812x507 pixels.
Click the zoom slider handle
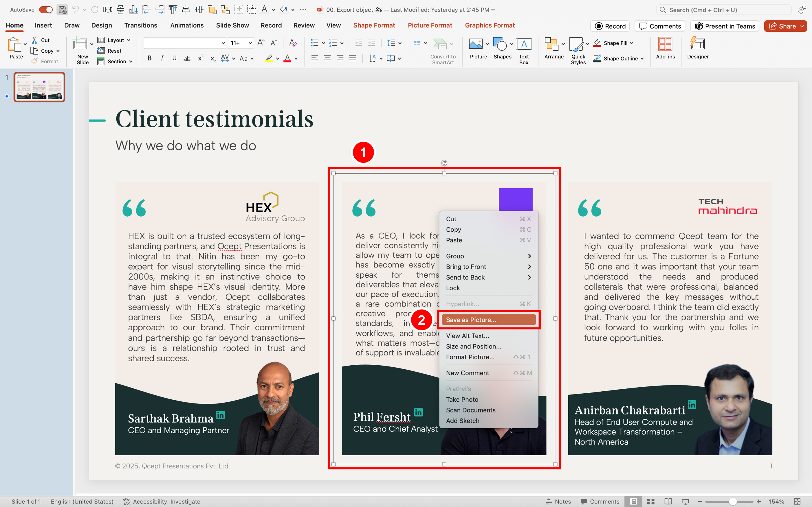(732, 501)
